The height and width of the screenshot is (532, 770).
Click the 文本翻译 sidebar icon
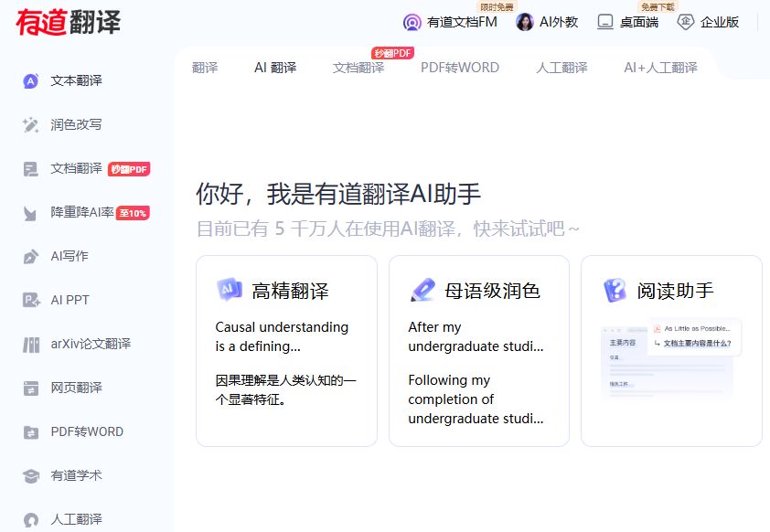pos(31,81)
